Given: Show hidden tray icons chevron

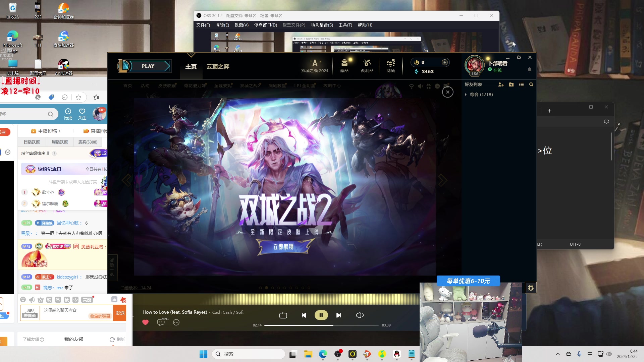Looking at the screenshot, I should 557,354.
